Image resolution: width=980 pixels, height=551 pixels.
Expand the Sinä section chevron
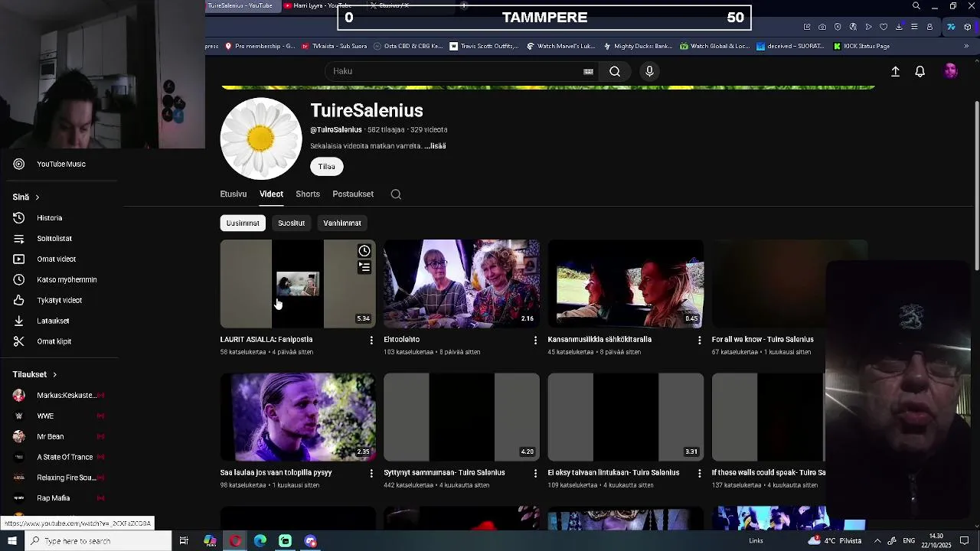pos(37,197)
